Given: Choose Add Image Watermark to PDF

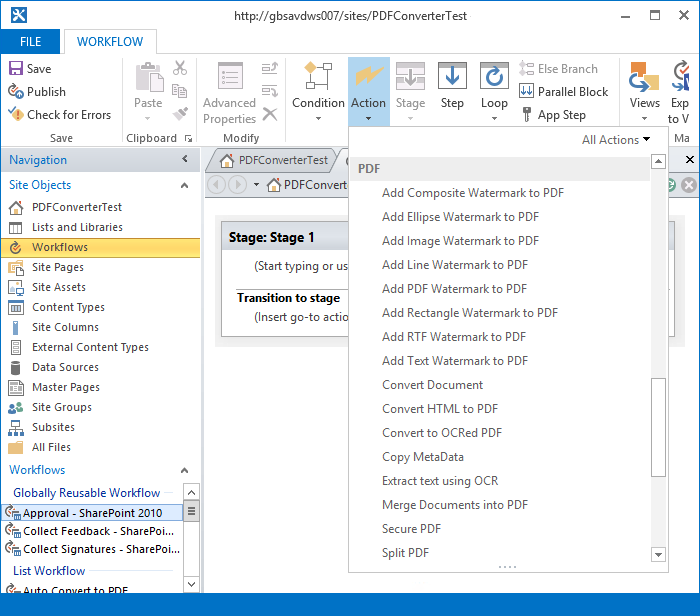Looking at the screenshot, I should tap(460, 241).
